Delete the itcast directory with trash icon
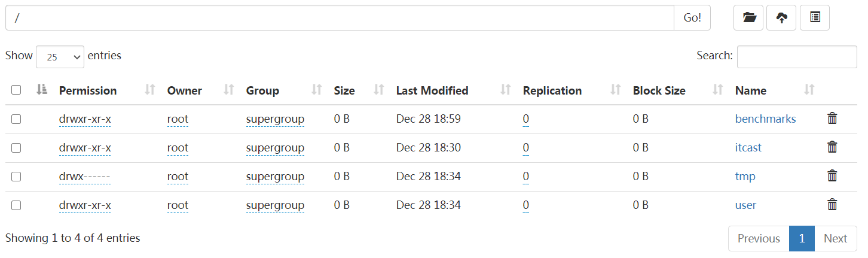The width and height of the screenshot is (868, 258). tap(832, 147)
